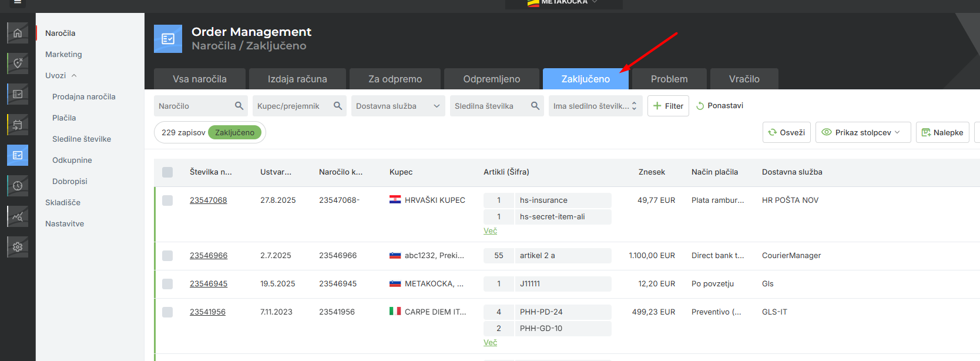The image size is (980, 361).
Task: Open Nastavitve in the side menu
Action: coord(65,223)
